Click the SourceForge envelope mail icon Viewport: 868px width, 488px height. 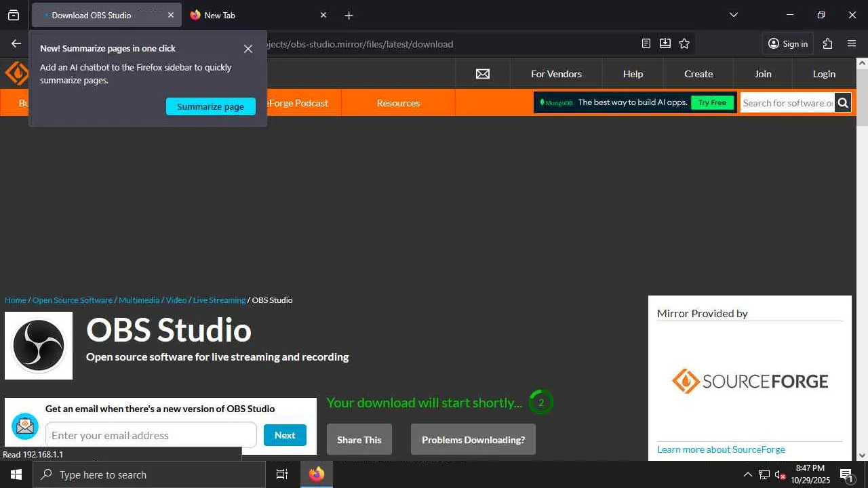pyautogui.click(x=483, y=74)
